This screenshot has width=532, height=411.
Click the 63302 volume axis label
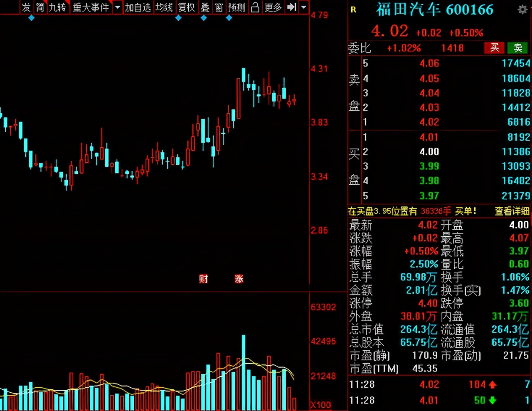click(323, 307)
